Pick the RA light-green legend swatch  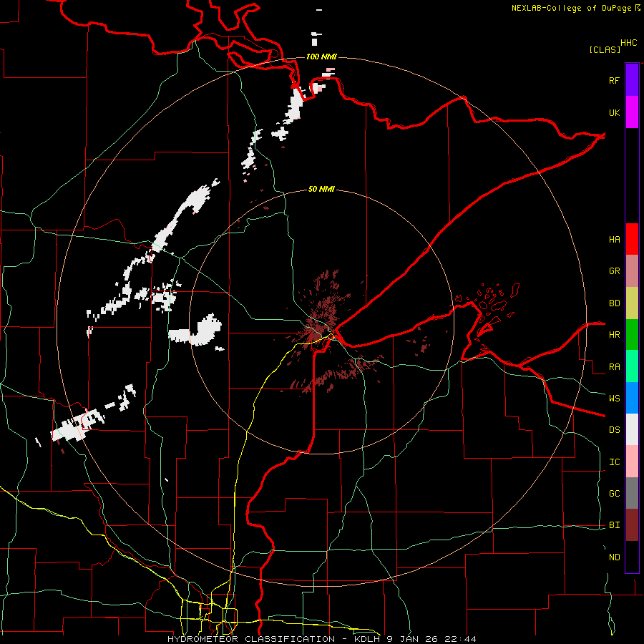pos(632,366)
